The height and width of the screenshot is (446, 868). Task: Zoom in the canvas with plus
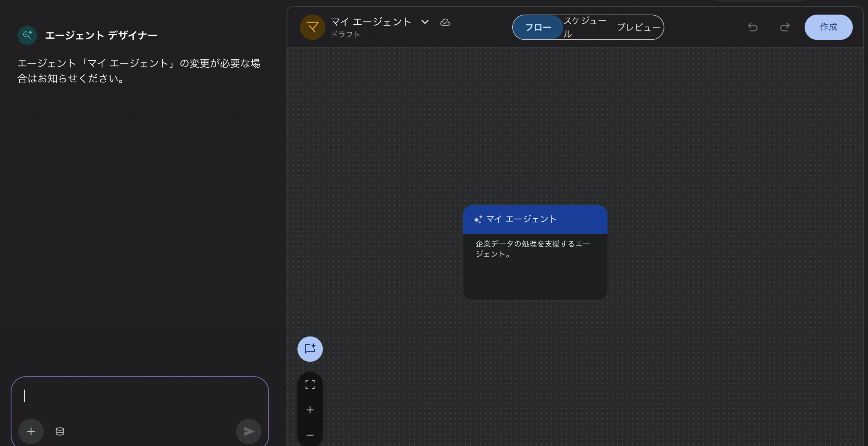[310, 410]
